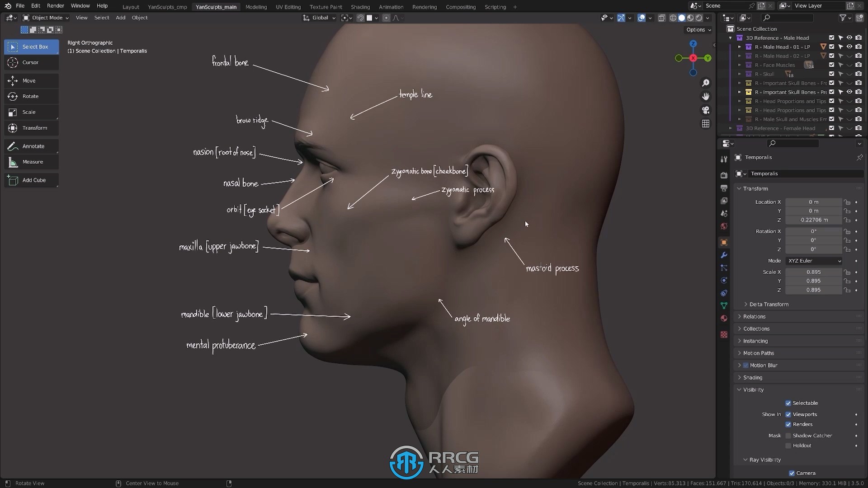Select the Transform tool

coord(31,128)
